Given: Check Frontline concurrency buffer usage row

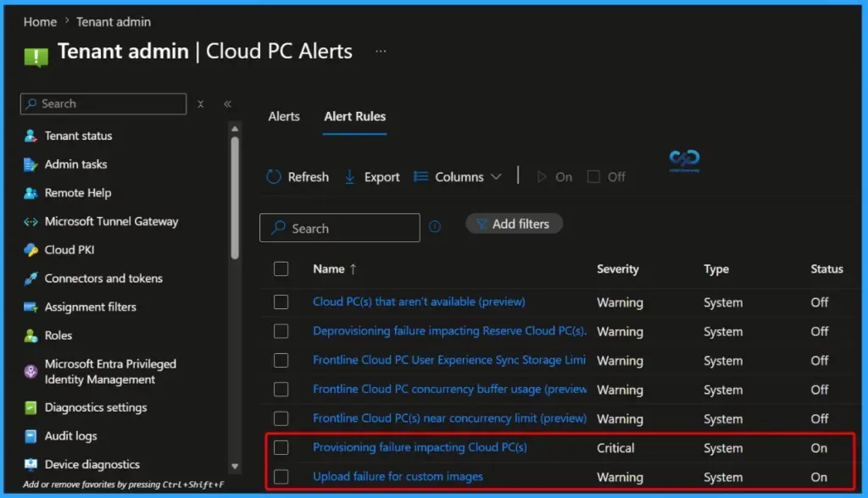Looking at the screenshot, I should pyautogui.click(x=281, y=389).
